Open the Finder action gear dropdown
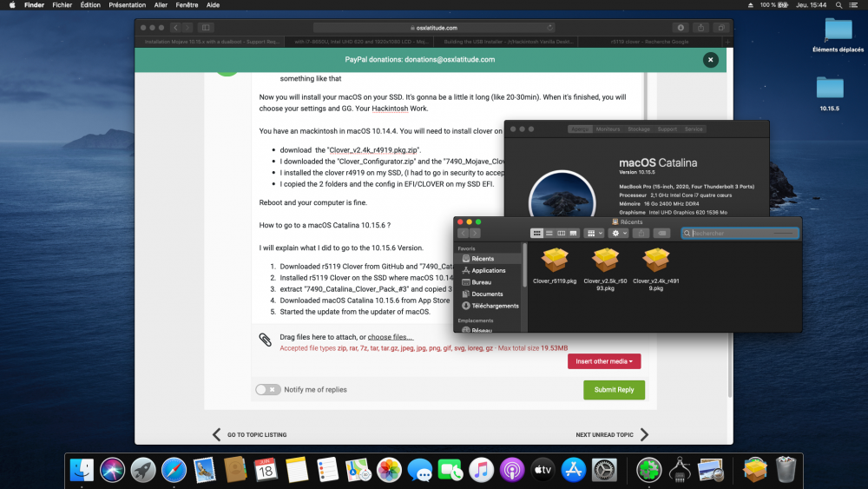The width and height of the screenshot is (868, 489). [618, 233]
